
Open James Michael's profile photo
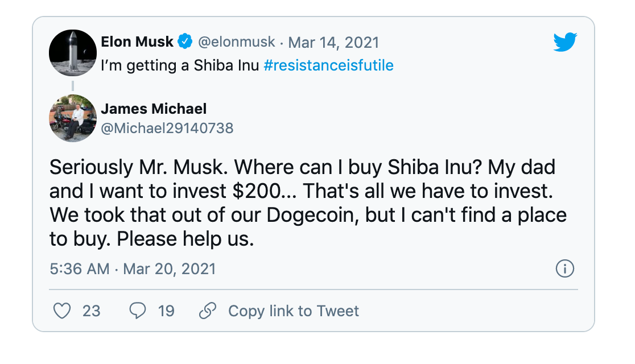pos(73,118)
